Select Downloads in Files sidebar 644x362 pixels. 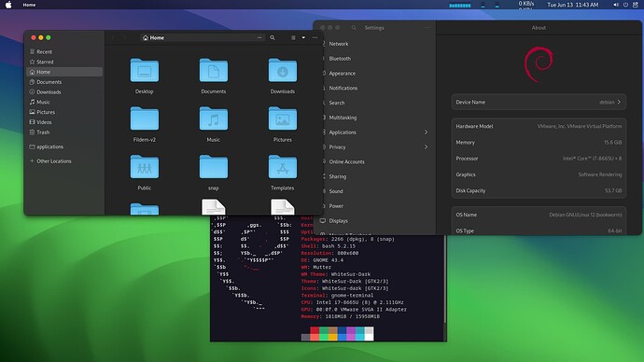(x=64, y=92)
